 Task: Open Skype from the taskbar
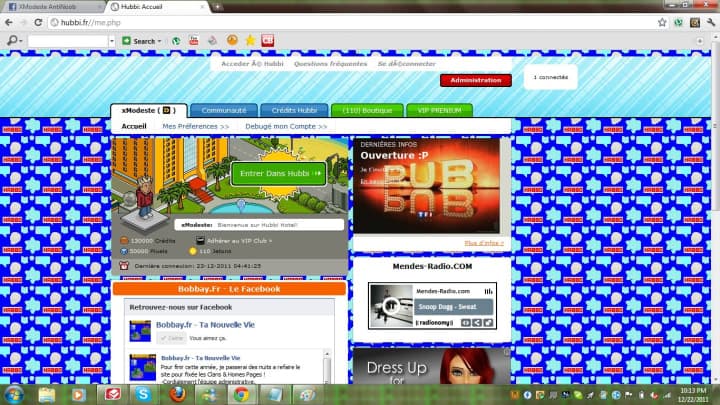[143, 395]
